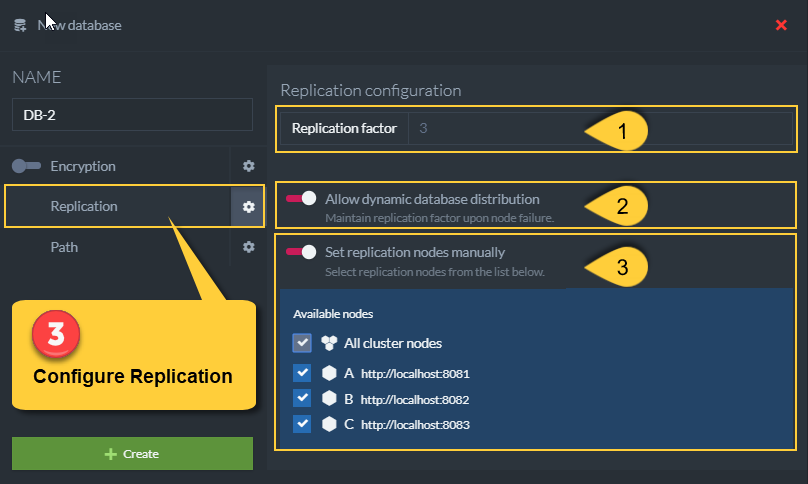The width and height of the screenshot is (808, 484).
Task: Toggle the Encryption switch
Action: tap(26, 166)
